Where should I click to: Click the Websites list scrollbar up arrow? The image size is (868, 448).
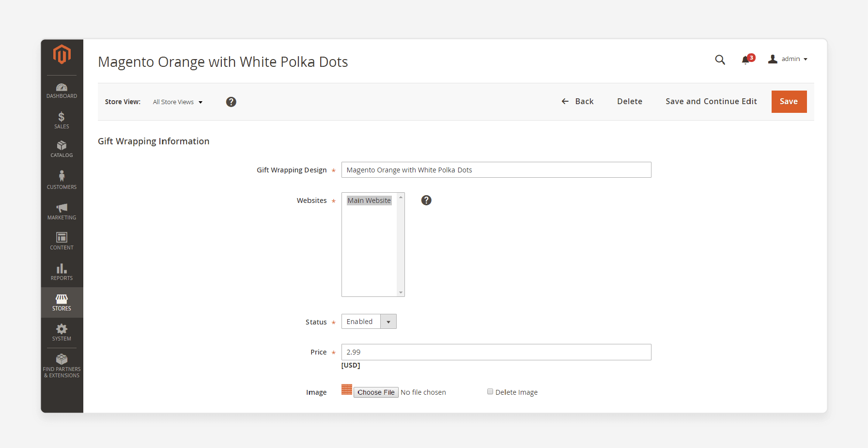[401, 197]
